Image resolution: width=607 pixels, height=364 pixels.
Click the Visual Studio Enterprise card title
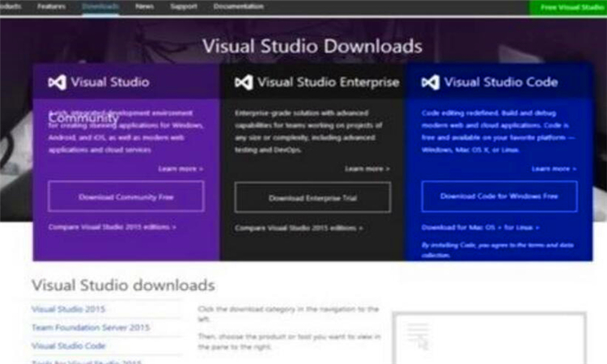point(329,82)
